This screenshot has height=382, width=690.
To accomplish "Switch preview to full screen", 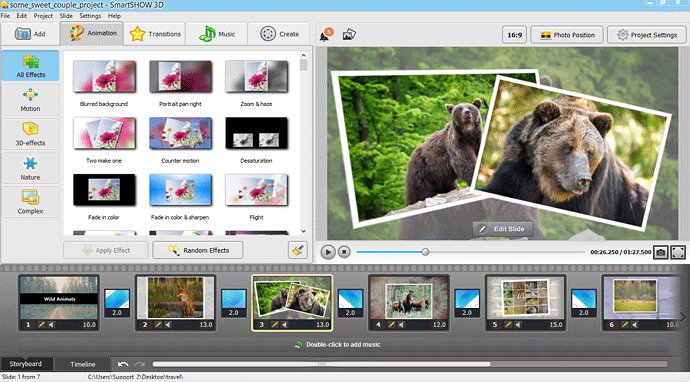I will click(678, 252).
